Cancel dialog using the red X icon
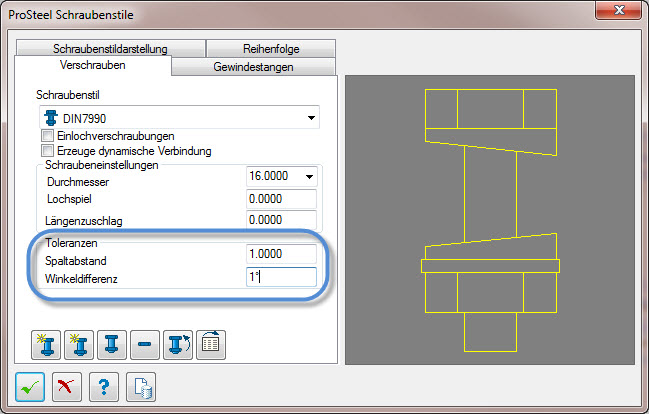 click(x=67, y=387)
